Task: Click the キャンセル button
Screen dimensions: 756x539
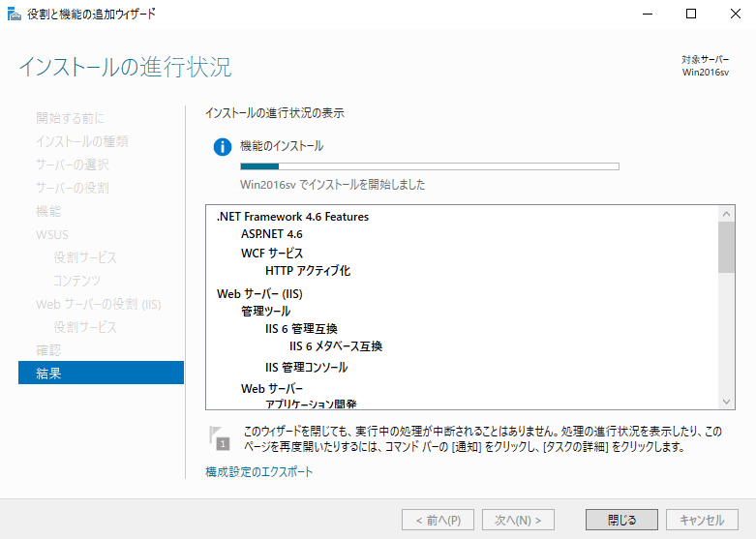Action: tap(702, 520)
